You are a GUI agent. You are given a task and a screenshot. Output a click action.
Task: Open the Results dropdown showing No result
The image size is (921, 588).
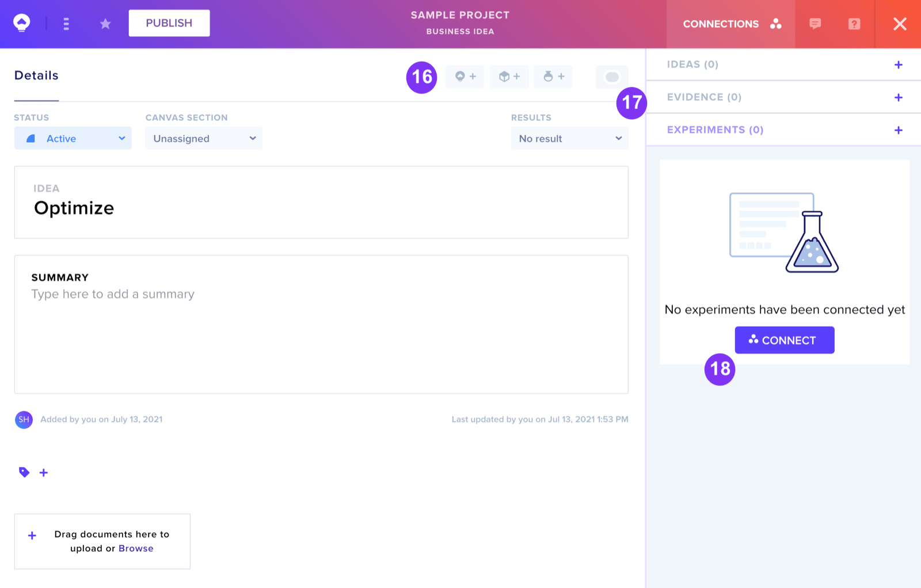click(x=570, y=139)
